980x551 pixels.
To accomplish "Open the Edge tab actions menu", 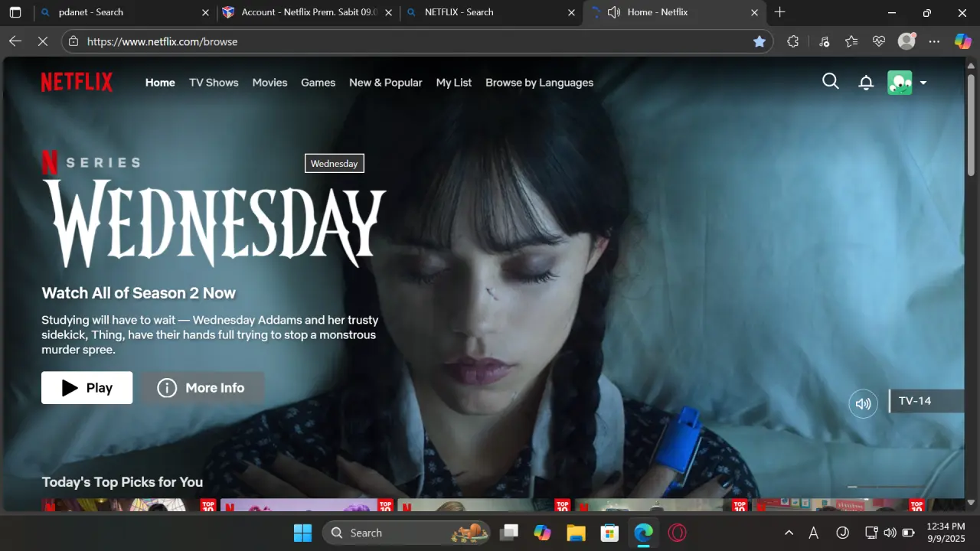I will (15, 12).
